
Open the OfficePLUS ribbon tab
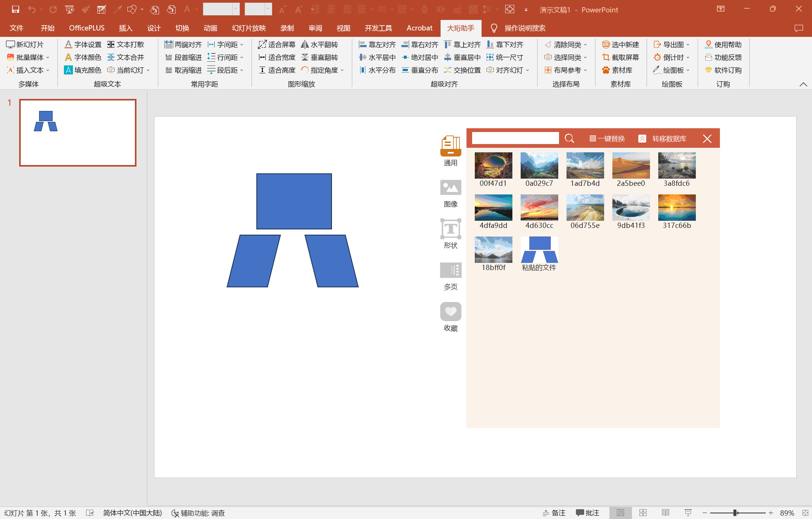coord(86,28)
